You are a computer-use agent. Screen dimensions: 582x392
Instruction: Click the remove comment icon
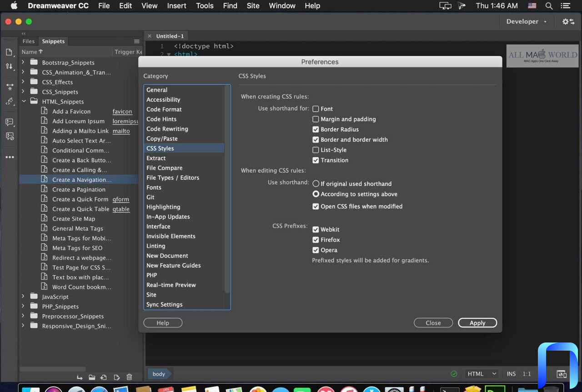tap(10, 136)
